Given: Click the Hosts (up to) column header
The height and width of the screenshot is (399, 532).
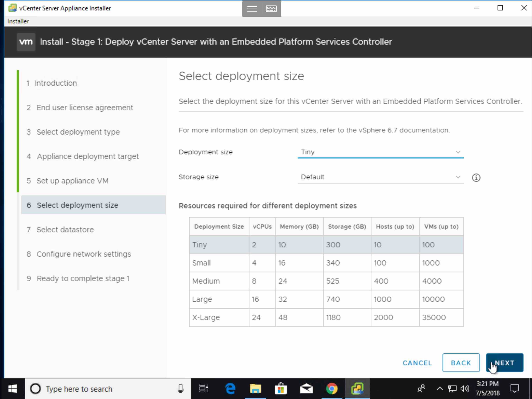Looking at the screenshot, I should coord(395,226).
